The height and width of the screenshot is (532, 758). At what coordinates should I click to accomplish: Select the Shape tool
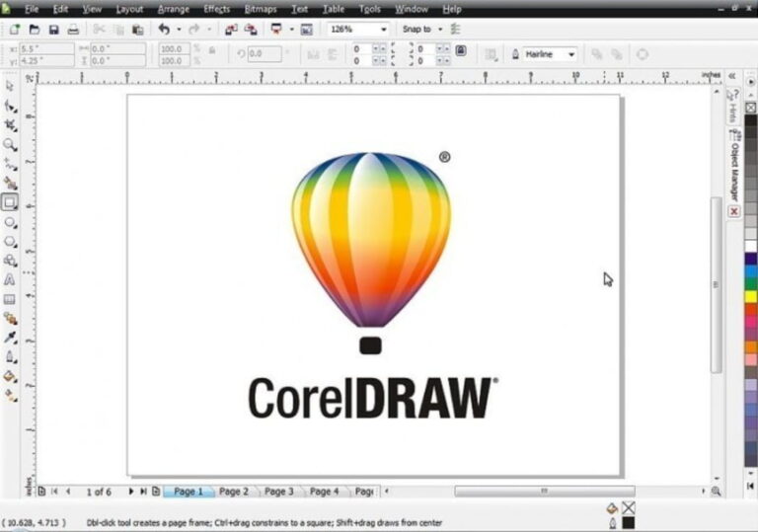10,106
